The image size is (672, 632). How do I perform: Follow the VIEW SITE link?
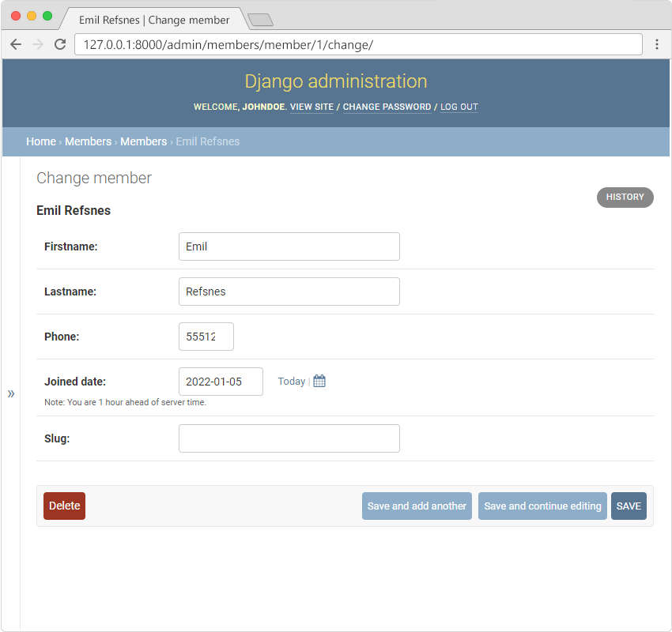(311, 107)
